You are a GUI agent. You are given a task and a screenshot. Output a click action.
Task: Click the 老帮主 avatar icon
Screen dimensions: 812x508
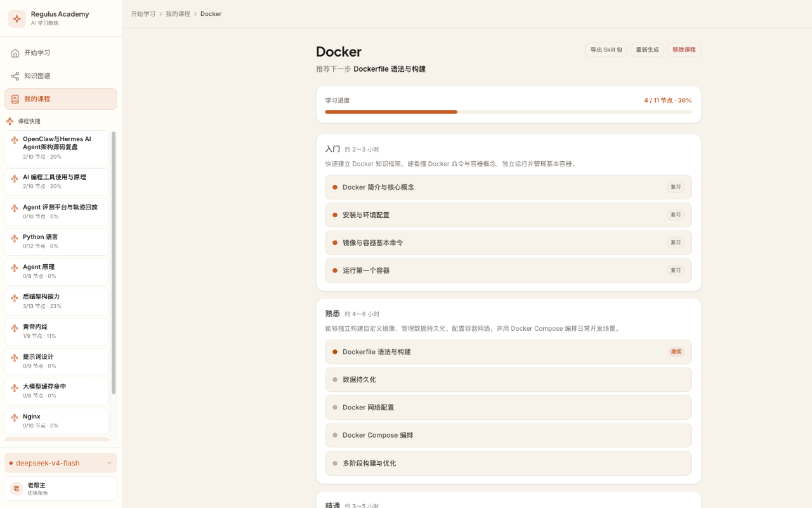(x=16, y=488)
